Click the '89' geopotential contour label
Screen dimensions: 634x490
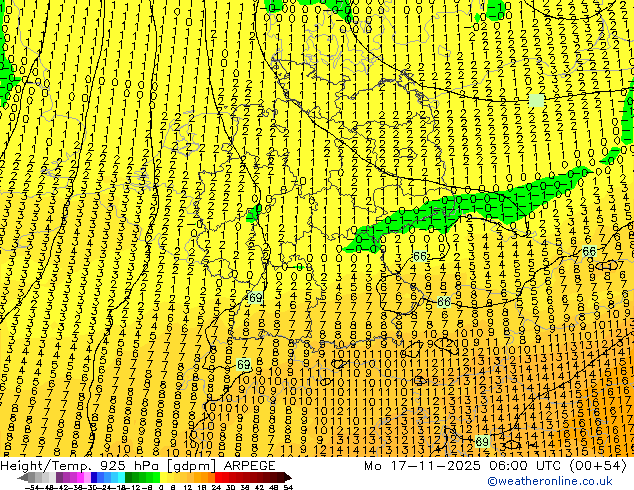pyautogui.click(x=482, y=441)
